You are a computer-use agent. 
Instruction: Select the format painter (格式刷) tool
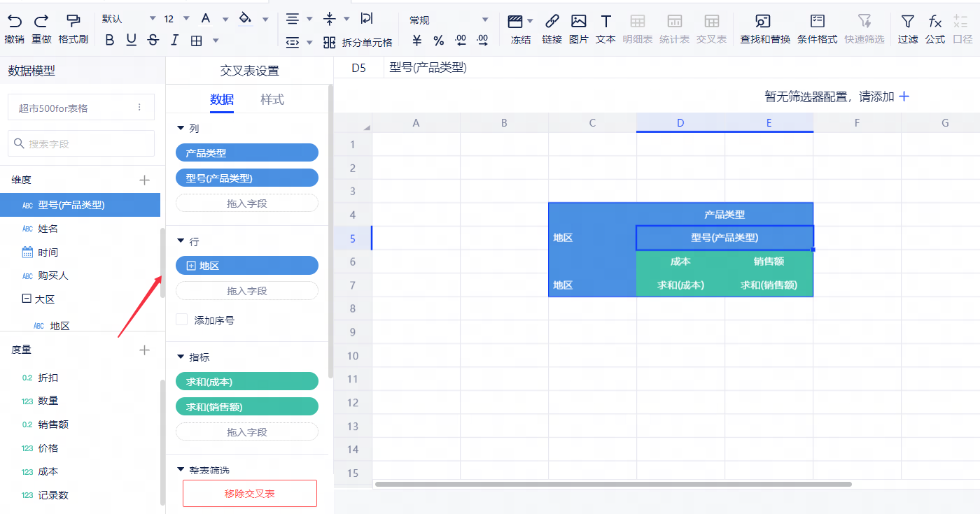pos(73,21)
